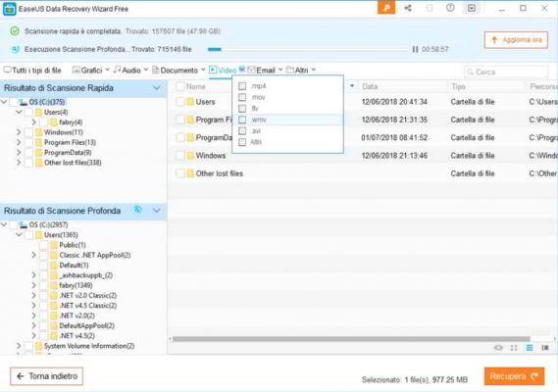Select the Users folder icon in list
The image size is (558, 392).
190,102
